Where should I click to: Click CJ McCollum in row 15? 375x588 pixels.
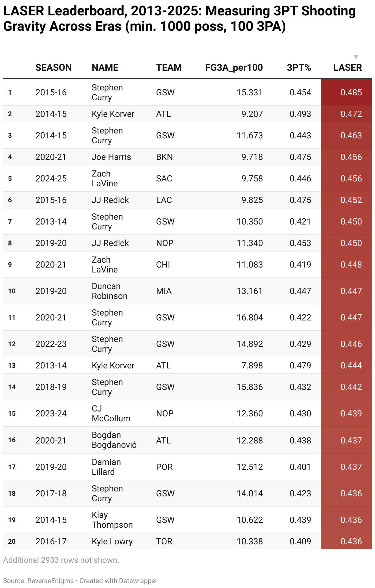(111, 413)
